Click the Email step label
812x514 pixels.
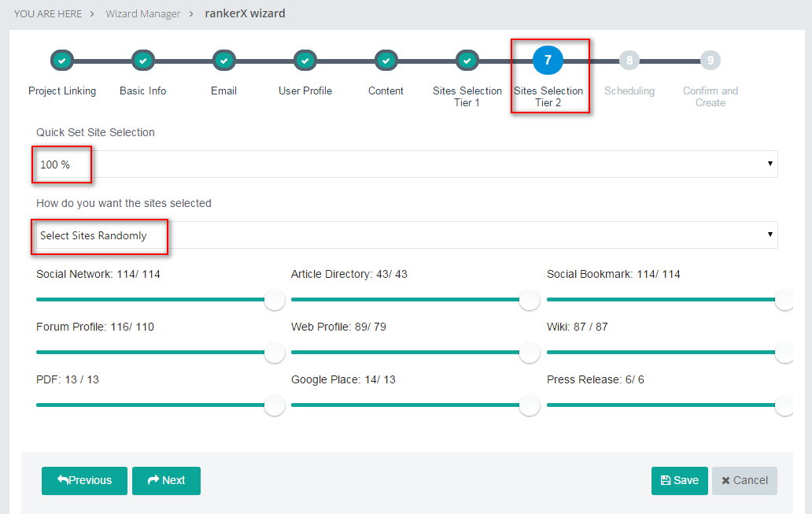click(x=223, y=91)
